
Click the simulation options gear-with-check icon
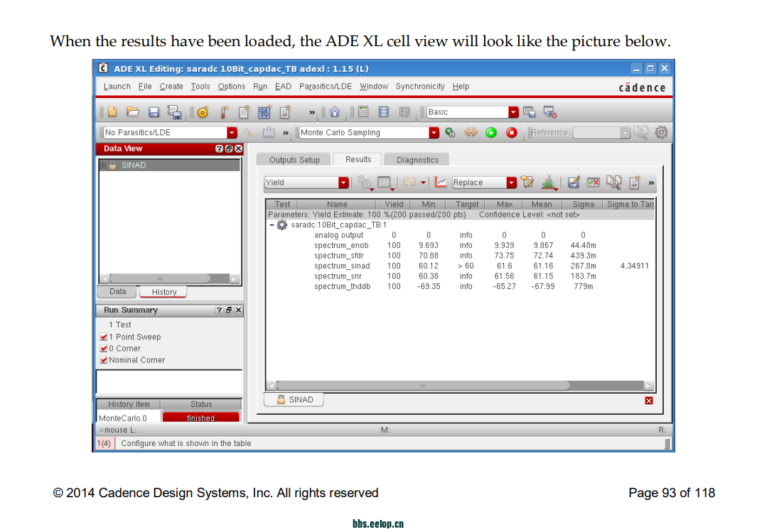point(451,133)
